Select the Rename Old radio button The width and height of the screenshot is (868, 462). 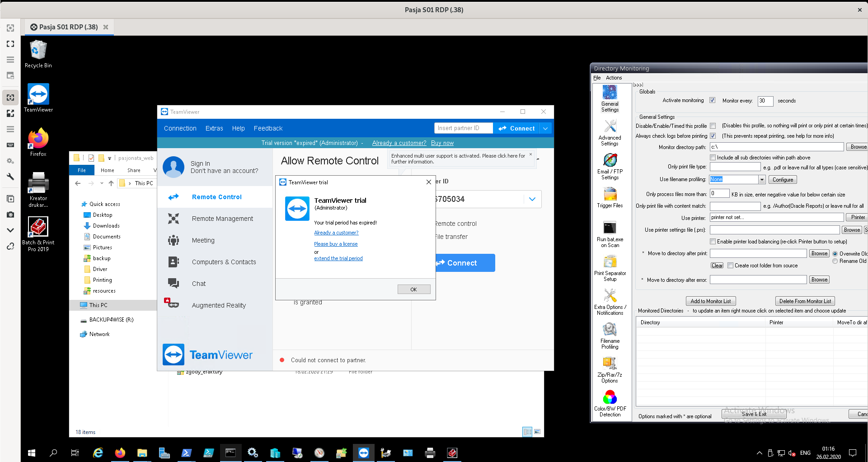coord(835,261)
